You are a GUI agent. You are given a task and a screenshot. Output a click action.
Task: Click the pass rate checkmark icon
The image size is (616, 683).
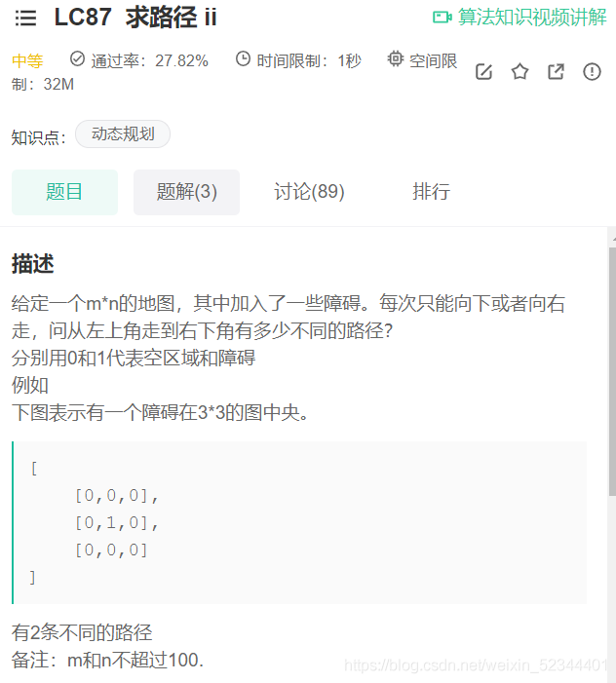(x=77, y=58)
